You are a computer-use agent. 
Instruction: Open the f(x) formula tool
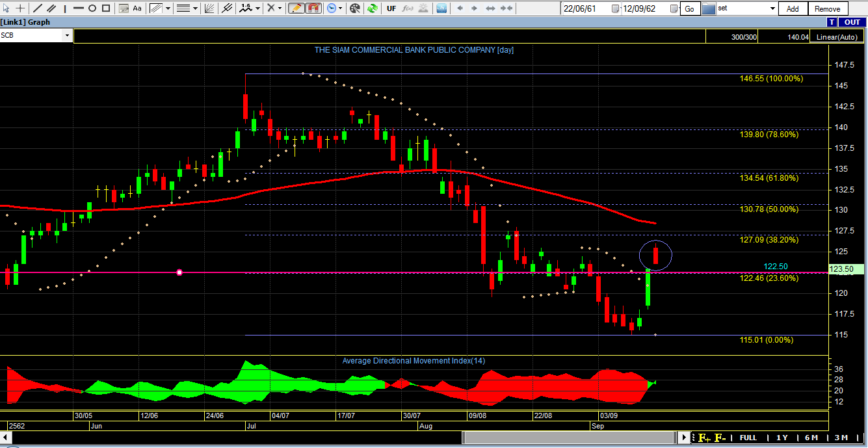408,8
